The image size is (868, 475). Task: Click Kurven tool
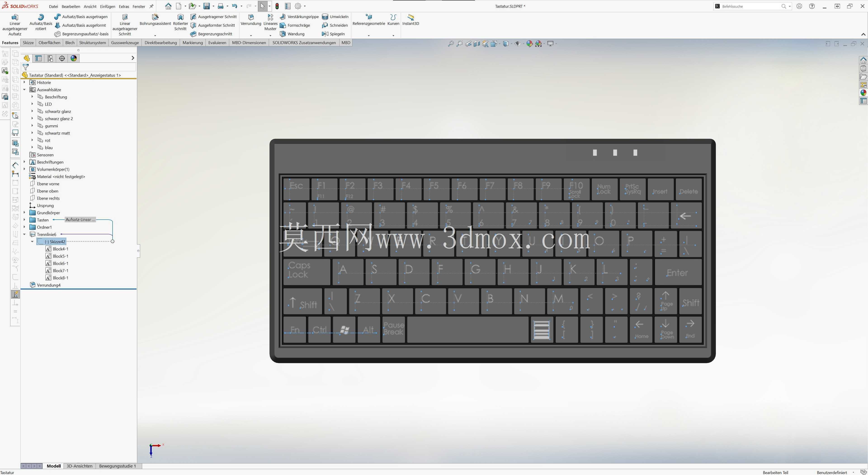click(393, 20)
